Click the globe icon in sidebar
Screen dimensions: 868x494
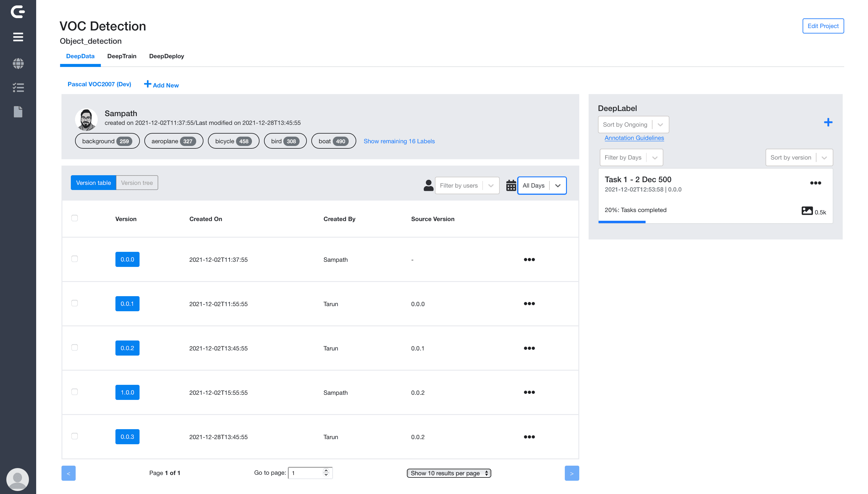tap(18, 63)
